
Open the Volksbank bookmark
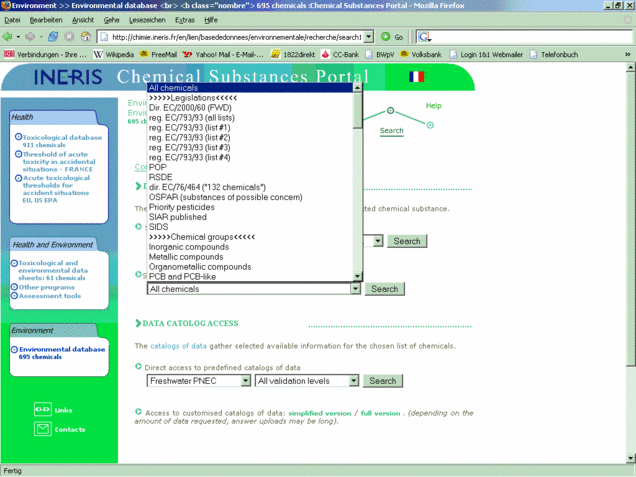click(x=421, y=54)
